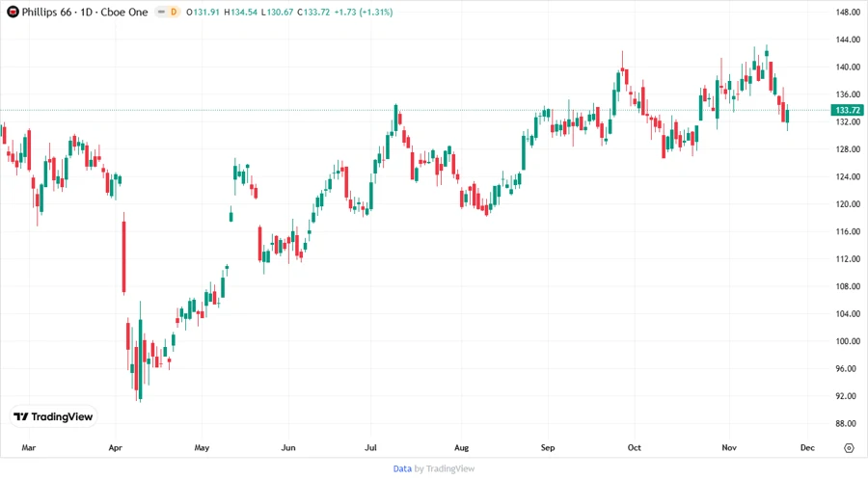Click the Apr label on the time axis
Image resolution: width=868 pixels, height=480 pixels.
[115, 448]
